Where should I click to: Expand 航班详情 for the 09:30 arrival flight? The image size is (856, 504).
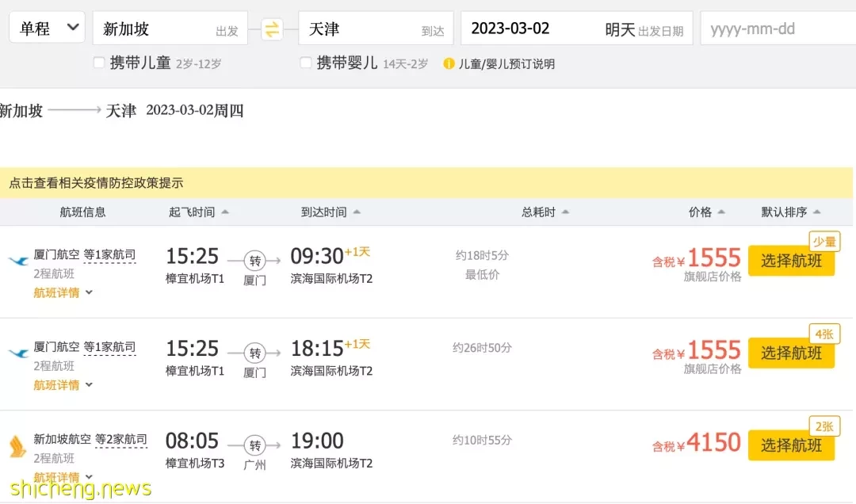(63, 292)
